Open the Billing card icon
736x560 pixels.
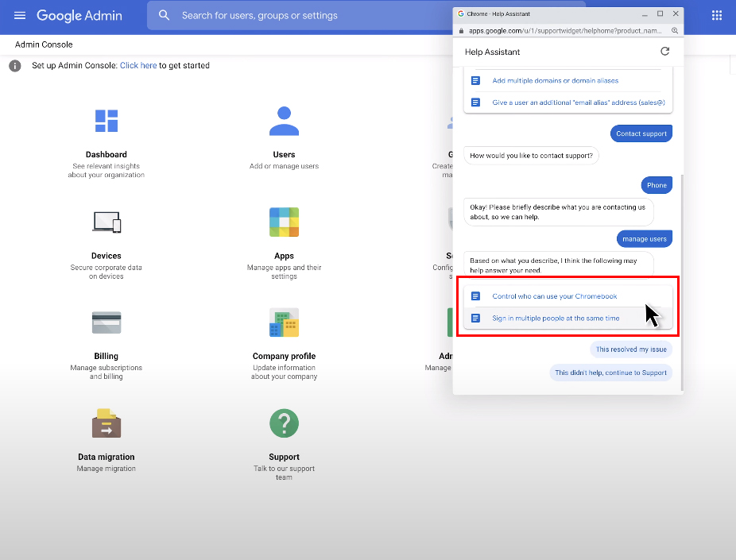pyautogui.click(x=107, y=322)
